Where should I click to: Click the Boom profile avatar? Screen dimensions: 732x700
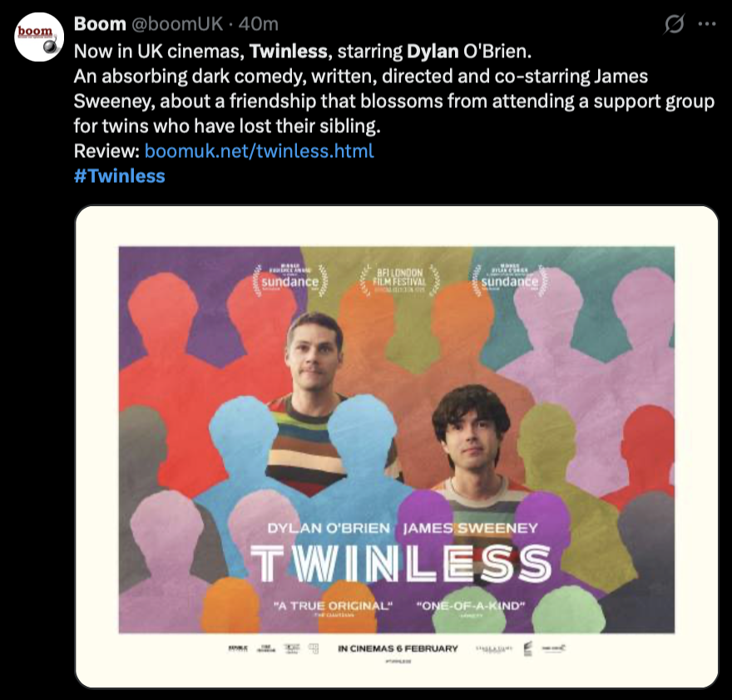pyautogui.click(x=40, y=37)
